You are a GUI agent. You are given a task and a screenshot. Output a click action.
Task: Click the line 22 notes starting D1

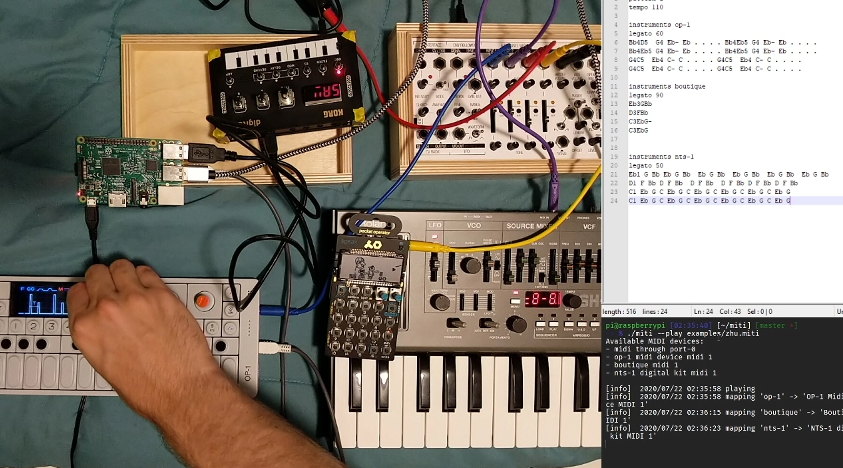pos(713,183)
